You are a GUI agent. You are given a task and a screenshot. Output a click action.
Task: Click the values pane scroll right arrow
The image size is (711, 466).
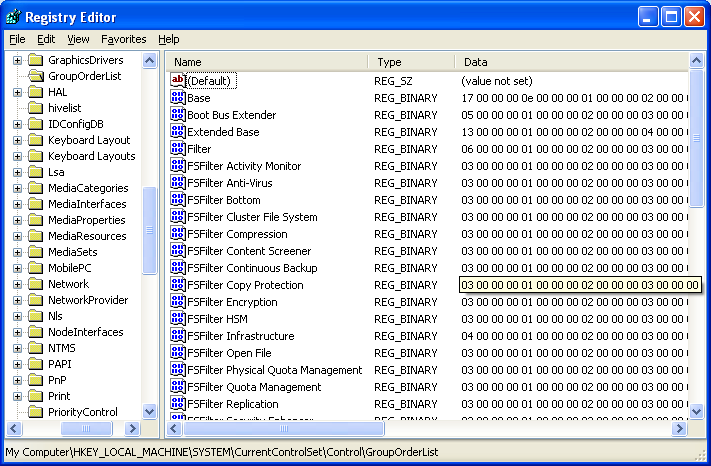[x=679, y=428]
